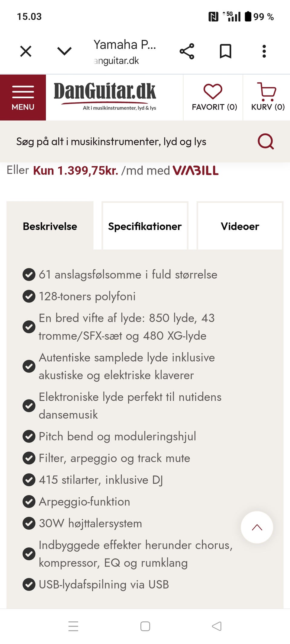This screenshot has width=290, height=644.
Task: Switch to the Specifikationer tab
Action: click(145, 226)
